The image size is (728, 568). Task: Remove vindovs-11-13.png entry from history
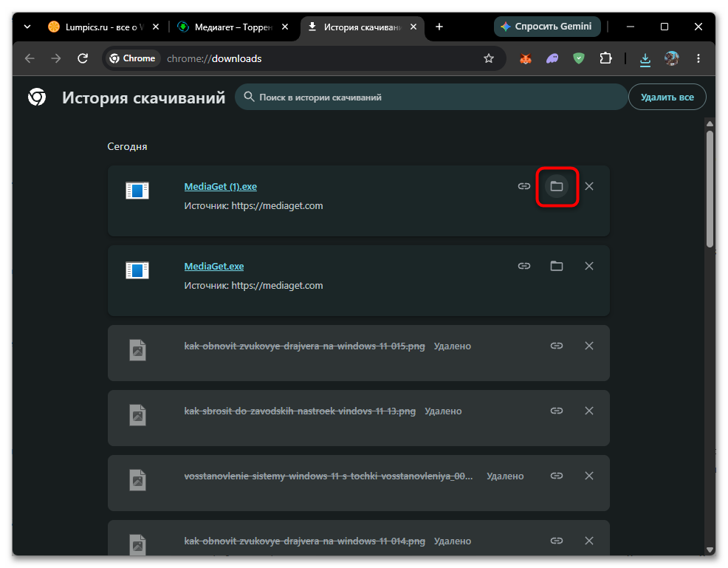coord(588,411)
